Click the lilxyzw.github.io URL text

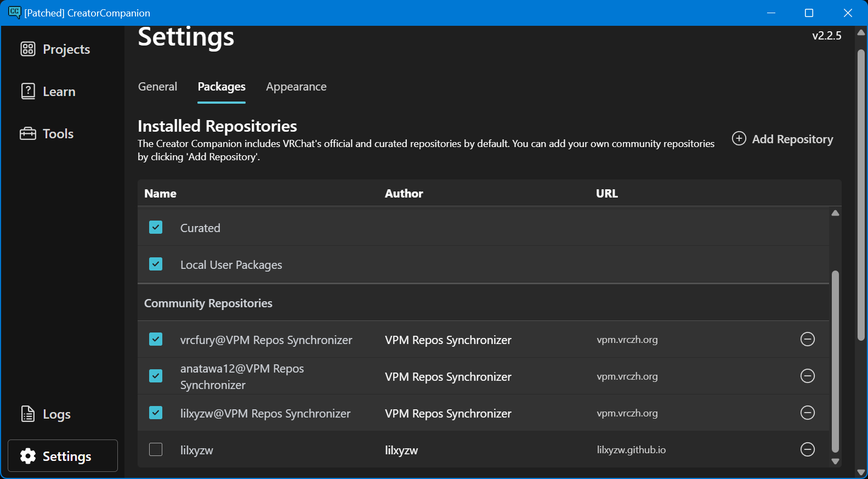click(631, 449)
